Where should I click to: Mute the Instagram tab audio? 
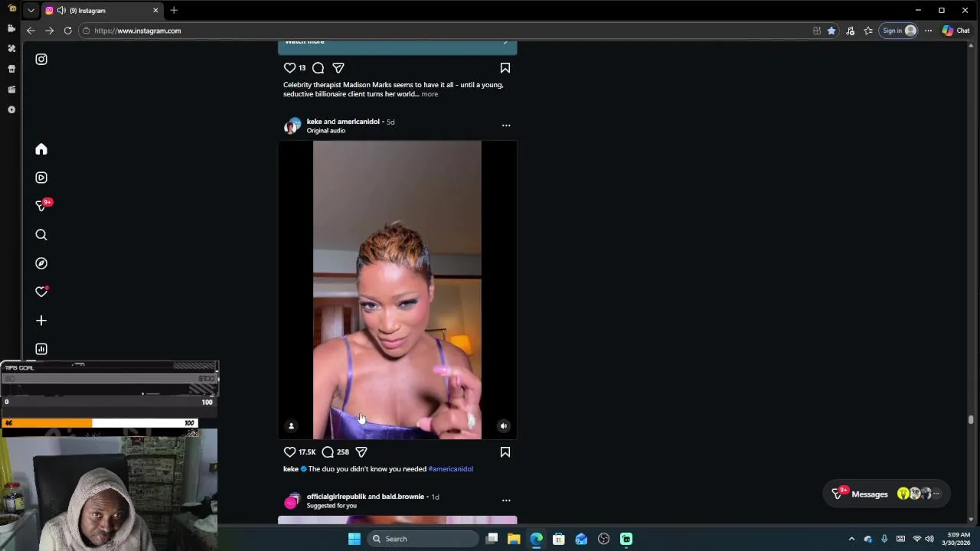[61, 11]
